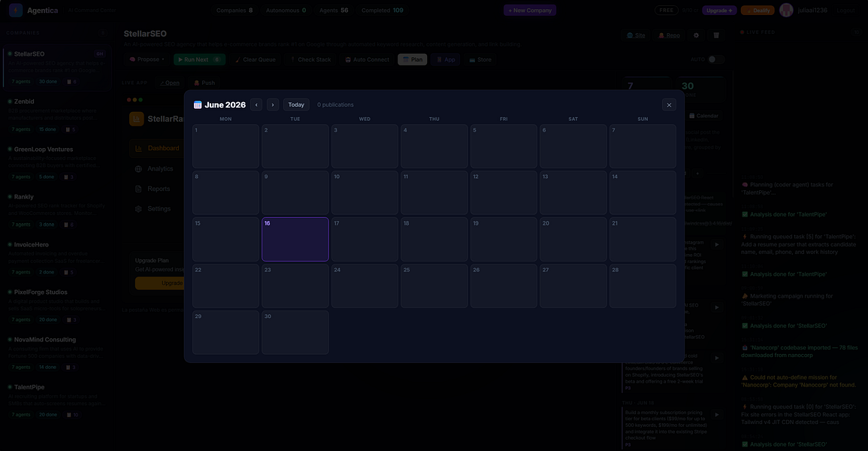The width and height of the screenshot is (868, 451).
Task: Switch to the Plan tab
Action: (x=413, y=59)
